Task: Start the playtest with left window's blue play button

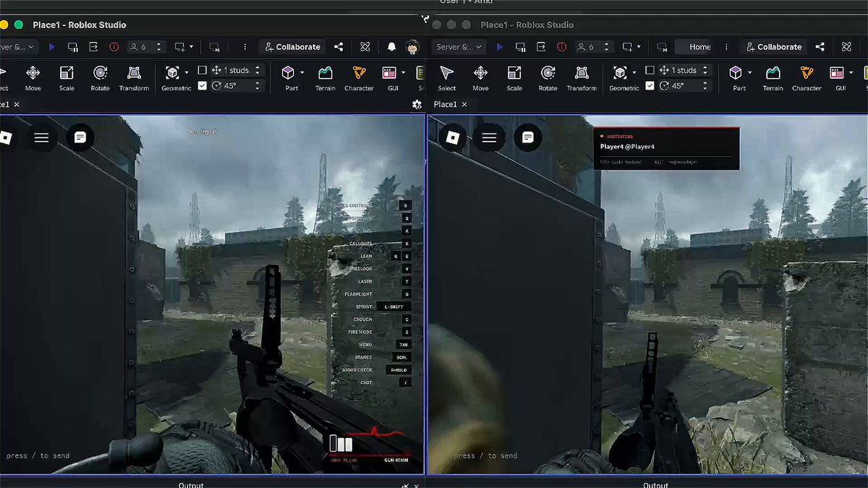Action: (52, 47)
